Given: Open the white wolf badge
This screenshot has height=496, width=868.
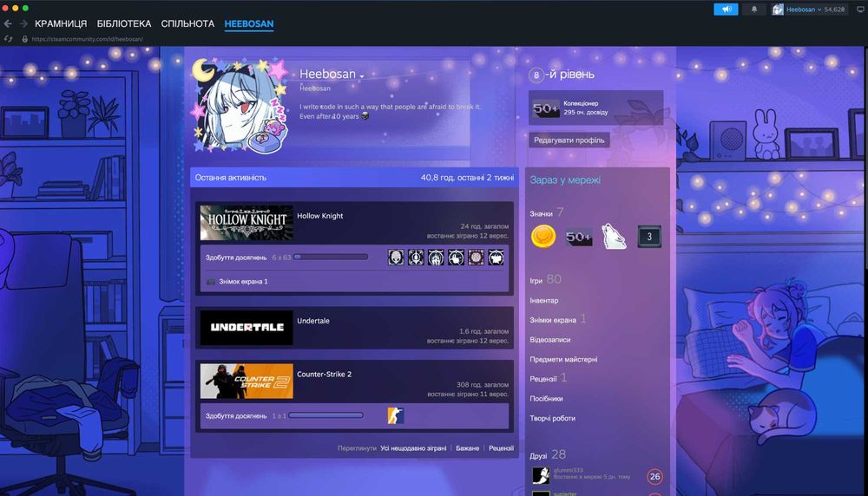Looking at the screenshot, I should click(614, 237).
